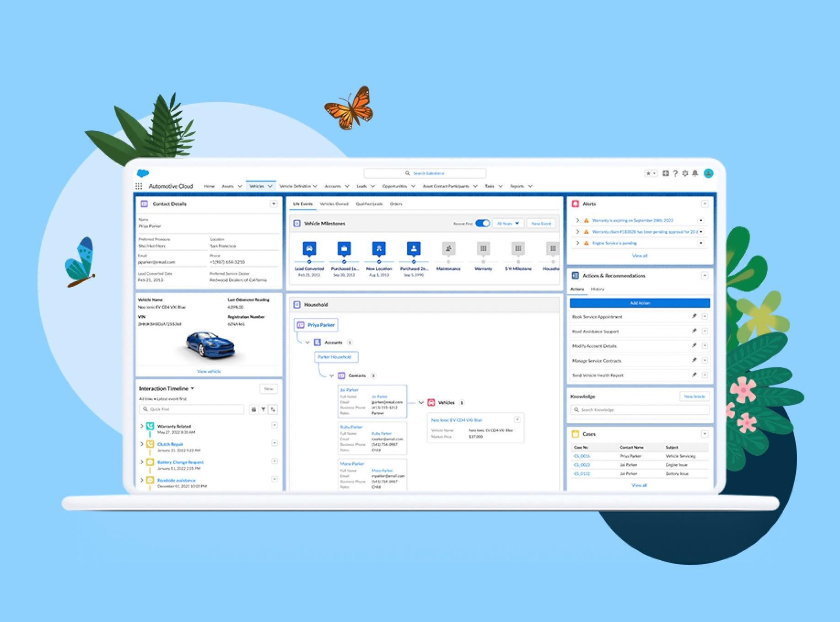Click the Cases panel folder icon
This screenshot has height=622, width=840.
coord(575,434)
